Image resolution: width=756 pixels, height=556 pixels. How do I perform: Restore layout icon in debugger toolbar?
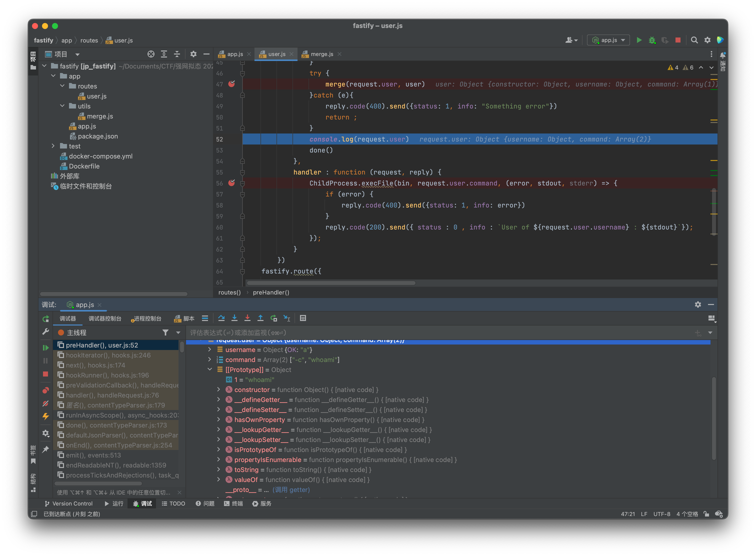711,318
